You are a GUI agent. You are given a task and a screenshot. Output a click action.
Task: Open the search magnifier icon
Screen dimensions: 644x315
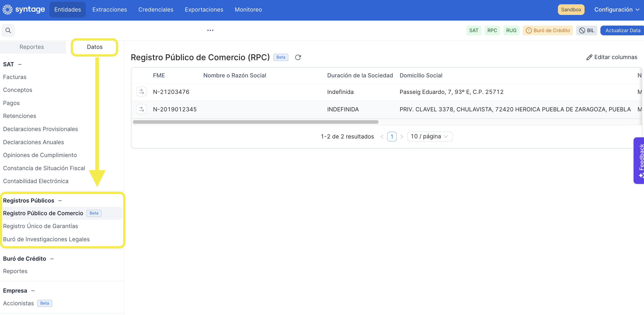(8, 30)
